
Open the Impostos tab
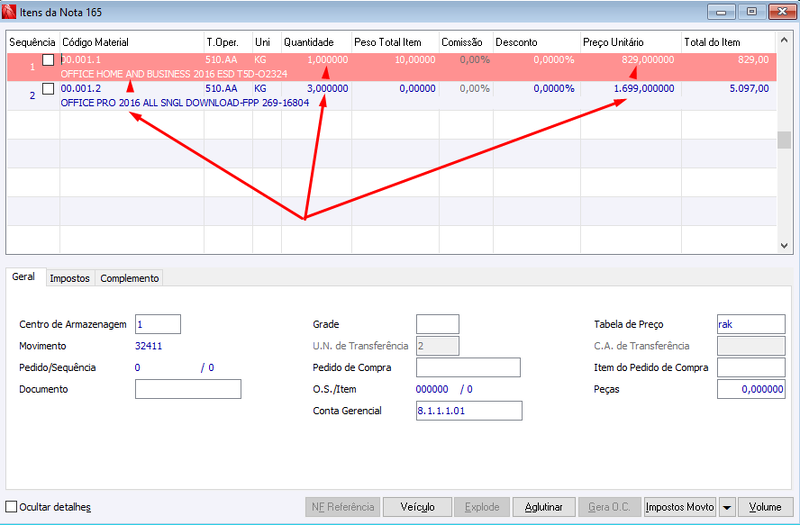[x=70, y=279]
